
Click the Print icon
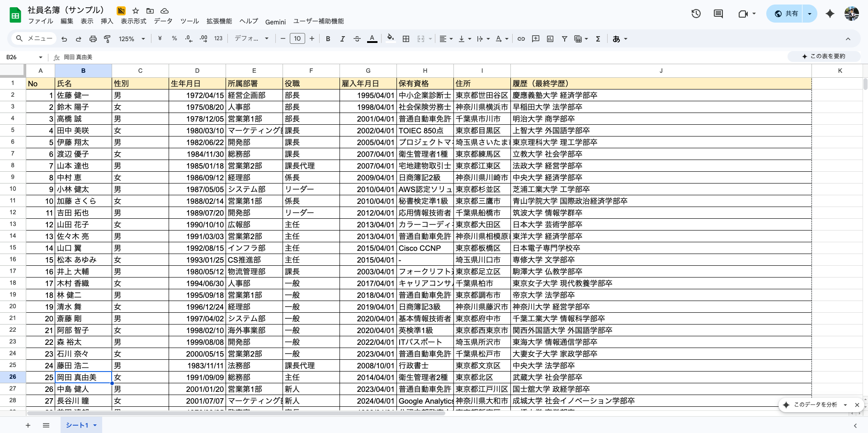(x=93, y=39)
